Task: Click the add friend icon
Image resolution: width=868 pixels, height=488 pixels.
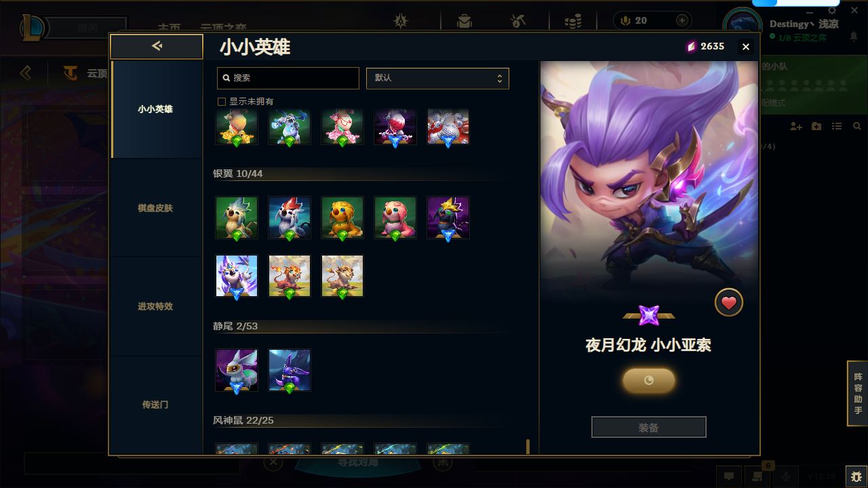Action: point(796,127)
